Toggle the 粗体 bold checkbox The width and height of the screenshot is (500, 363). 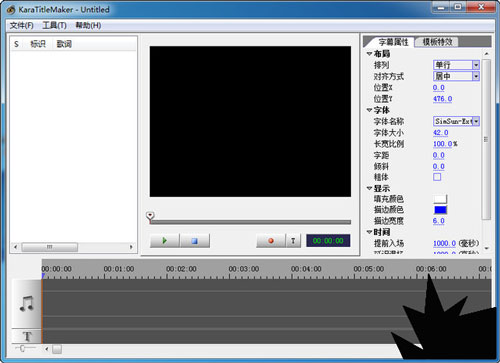pyautogui.click(x=437, y=177)
